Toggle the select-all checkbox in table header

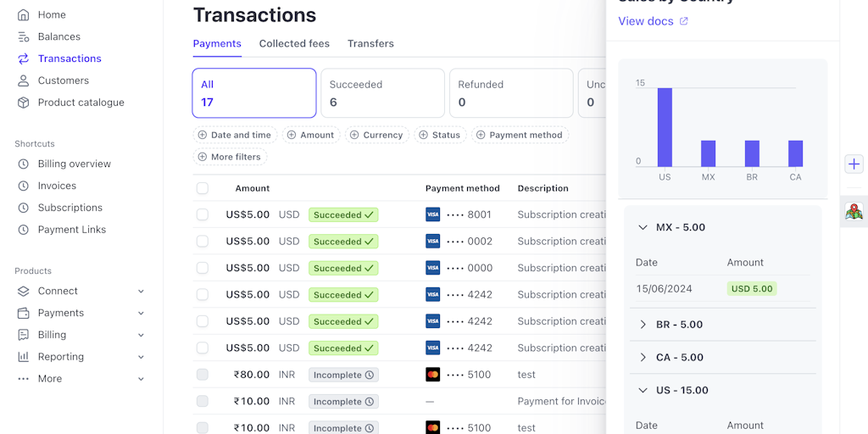pyautogui.click(x=202, y=188)
